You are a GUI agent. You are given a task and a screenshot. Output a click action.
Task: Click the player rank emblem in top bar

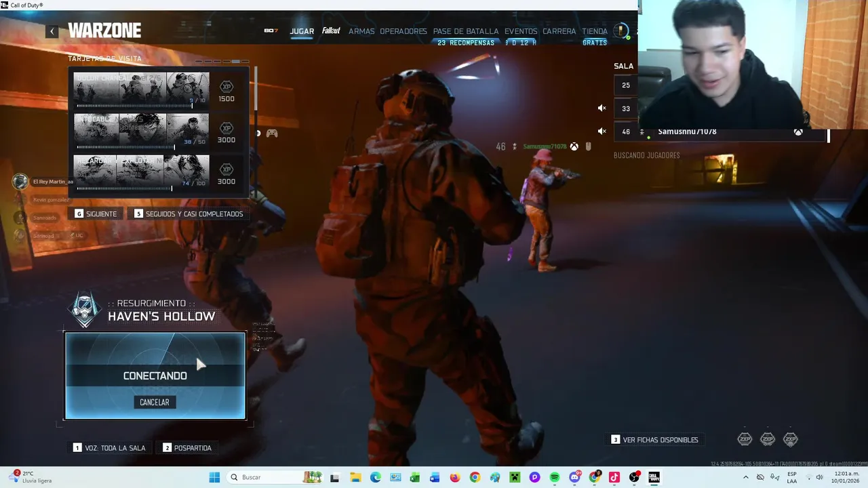pyautogui.click(x=621, y=30)
